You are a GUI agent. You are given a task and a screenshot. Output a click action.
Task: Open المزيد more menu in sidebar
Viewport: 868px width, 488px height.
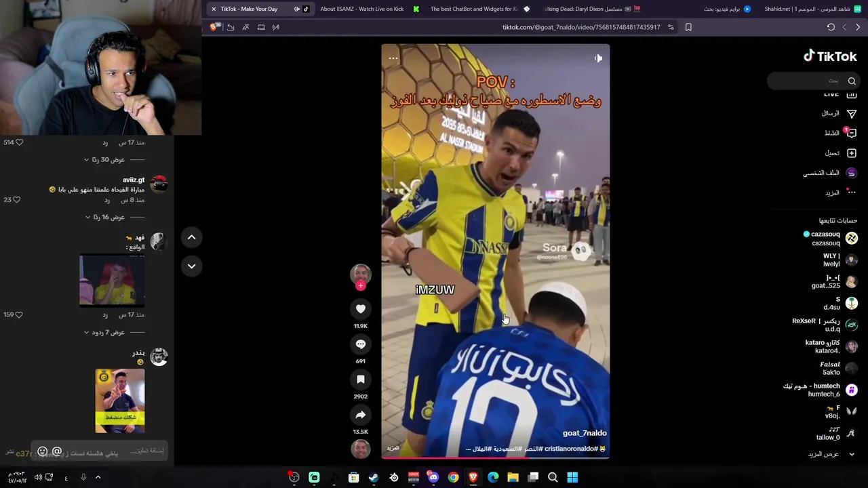[840, 192]
